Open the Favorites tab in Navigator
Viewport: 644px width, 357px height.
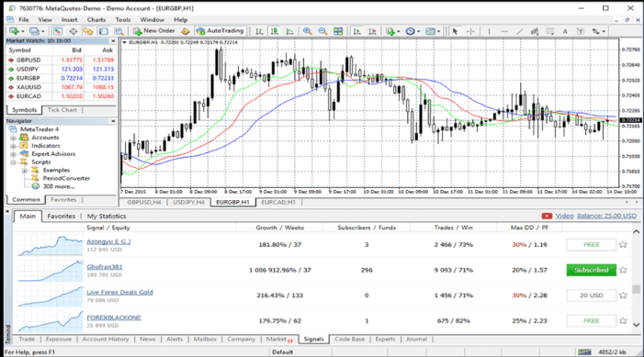coord(63,200)
